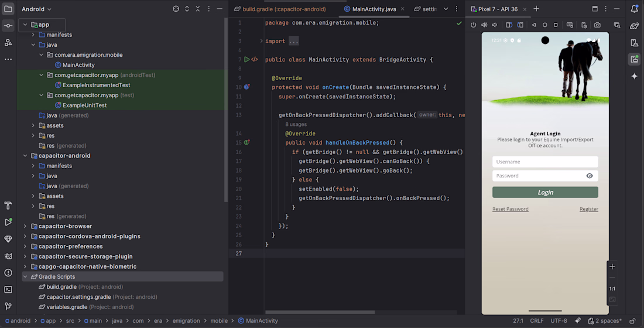
Task: Click the Select Opened File target icon
Action: 176,9
